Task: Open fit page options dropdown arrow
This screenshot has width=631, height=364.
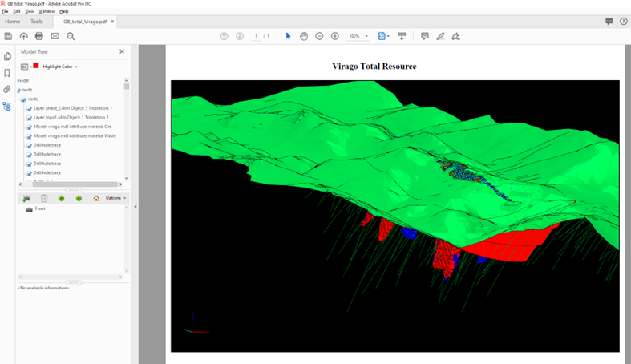Action: click(388, 36)
